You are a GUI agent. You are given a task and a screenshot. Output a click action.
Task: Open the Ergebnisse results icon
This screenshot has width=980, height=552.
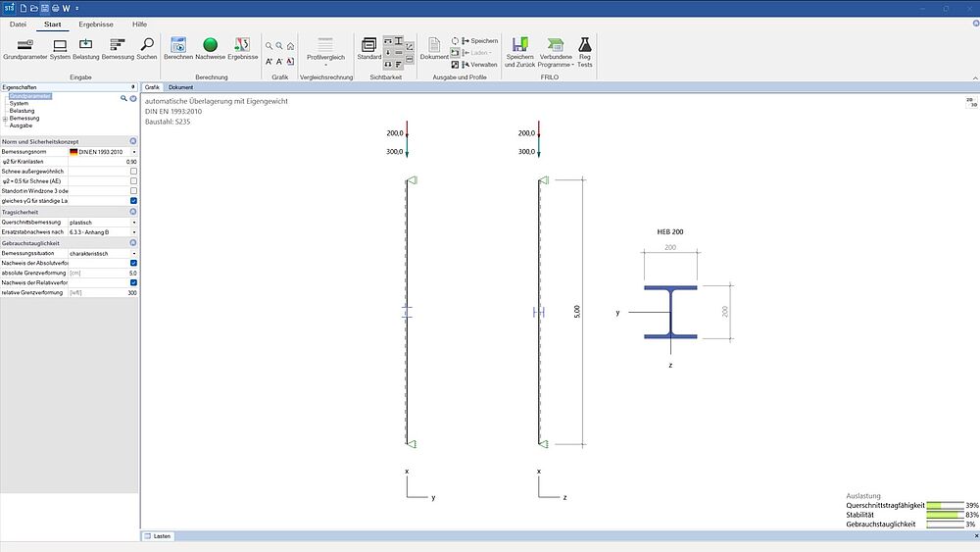pos(242,46)
